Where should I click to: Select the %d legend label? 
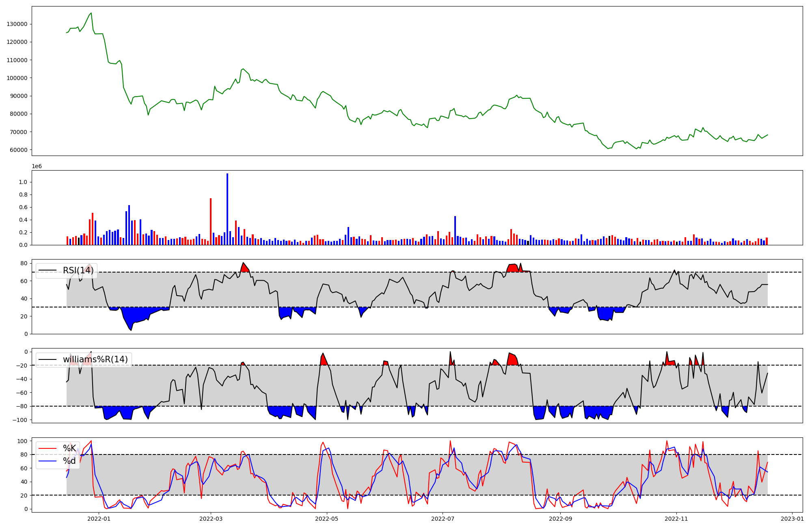tap(69, 461)
